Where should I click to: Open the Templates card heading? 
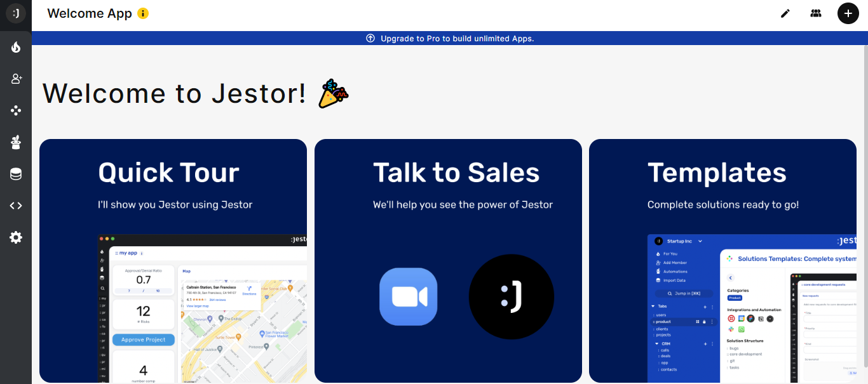tap(717, 173)
